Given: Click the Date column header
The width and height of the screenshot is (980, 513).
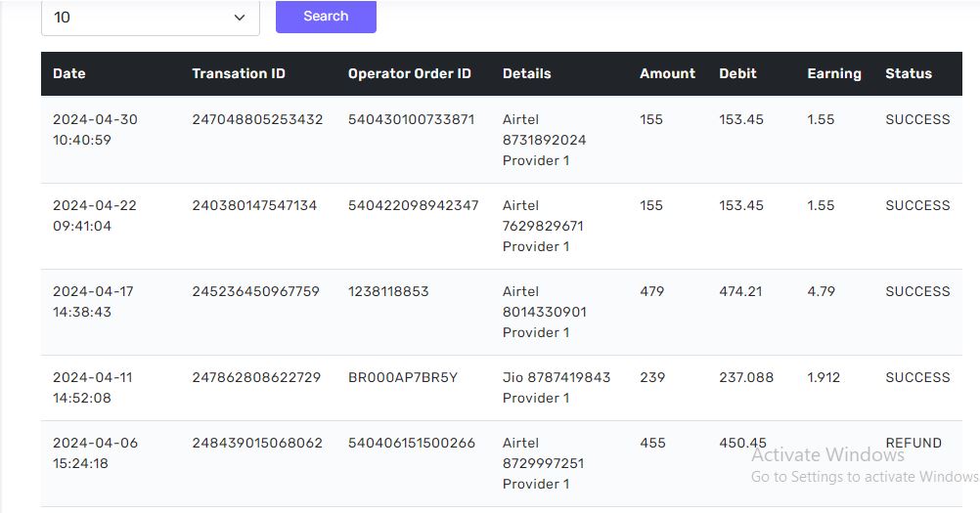Looking at the screenshot, I should 69,73.
